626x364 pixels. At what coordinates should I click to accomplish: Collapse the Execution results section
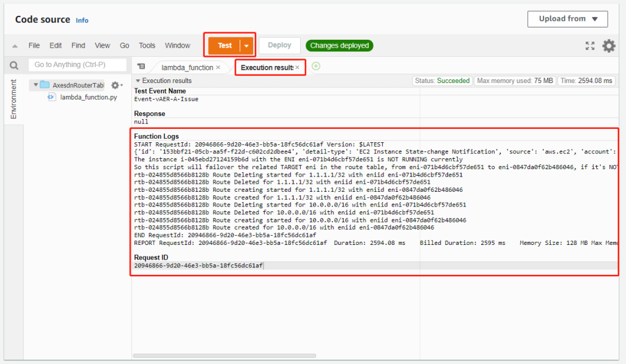pos(138,81)
